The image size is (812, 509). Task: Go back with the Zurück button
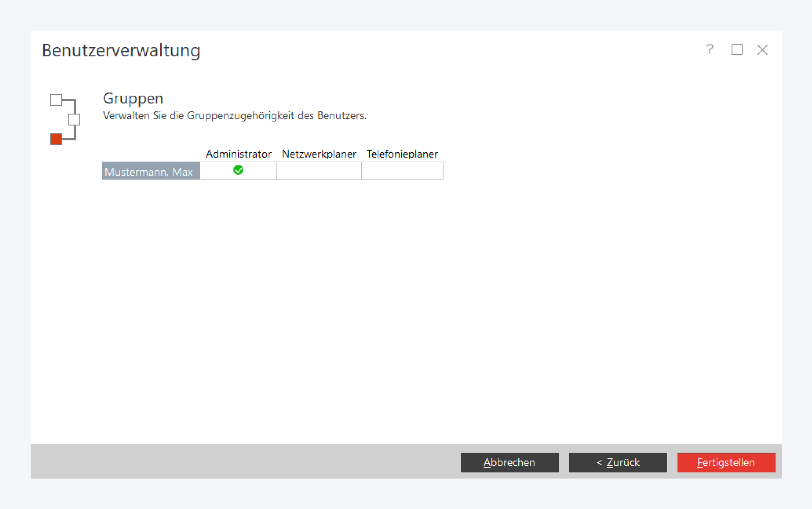coord(618,462)
